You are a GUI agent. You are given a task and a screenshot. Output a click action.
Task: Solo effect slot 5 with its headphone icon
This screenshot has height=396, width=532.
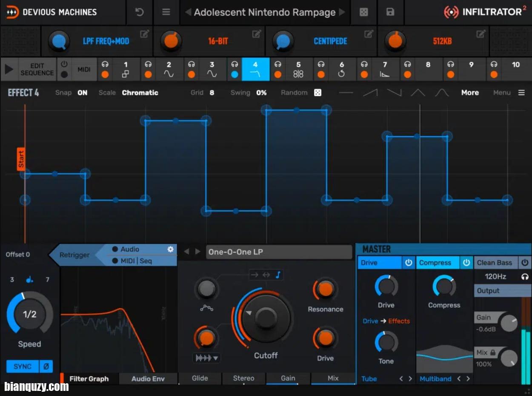tap(277, 64)
